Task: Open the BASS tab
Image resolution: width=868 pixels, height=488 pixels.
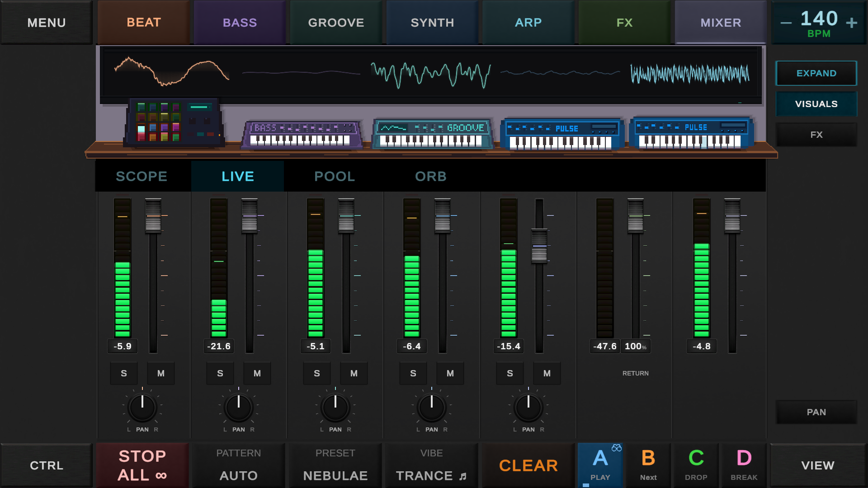Action: pos(240,23)
